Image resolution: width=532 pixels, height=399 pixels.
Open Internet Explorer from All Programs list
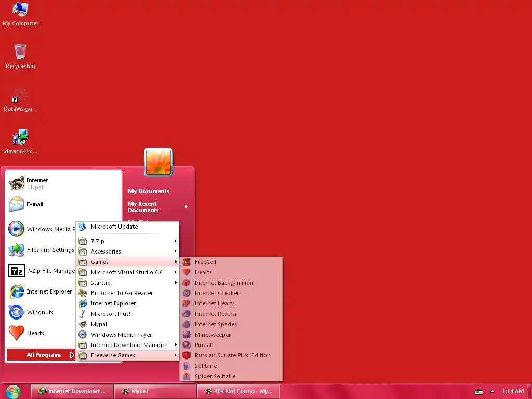coord(128,303)
